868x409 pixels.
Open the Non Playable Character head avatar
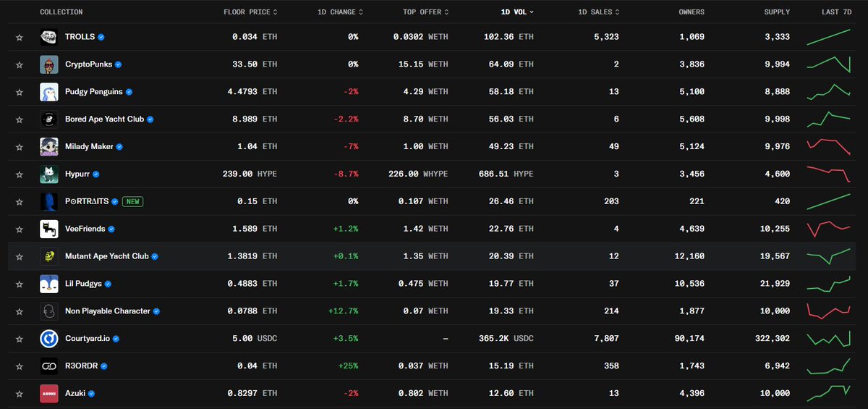[49, 311]
